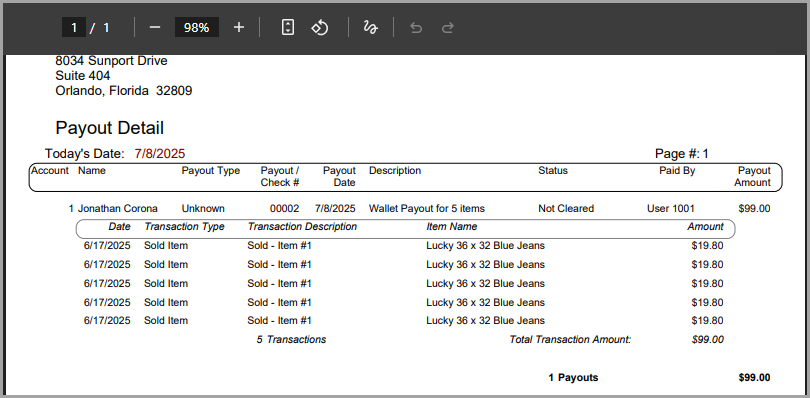Click the Payout Type column header

tap(211, 171)
